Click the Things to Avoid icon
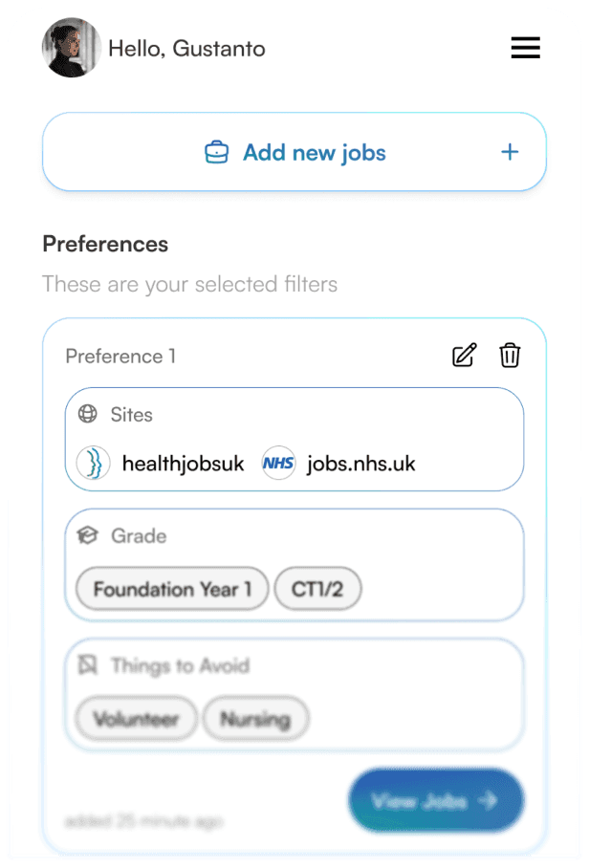Screen dimensions: 589x868 tap(88, 664)
